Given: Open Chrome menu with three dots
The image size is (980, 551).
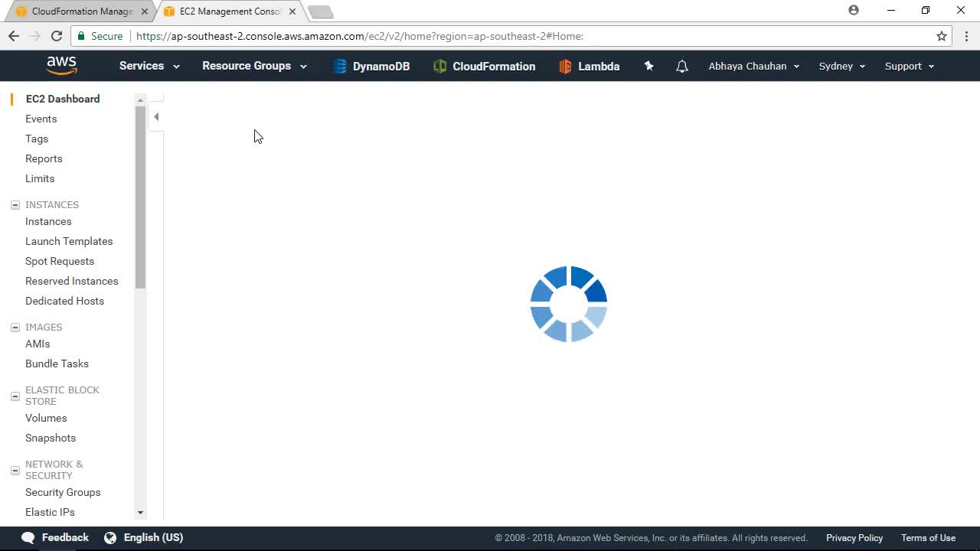Looking at the screenshot, I should (966, 36).
